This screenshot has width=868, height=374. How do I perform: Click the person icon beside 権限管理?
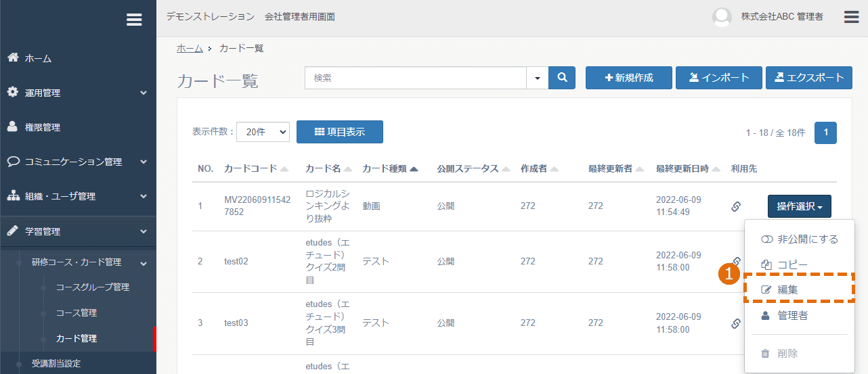pos(13,126)
